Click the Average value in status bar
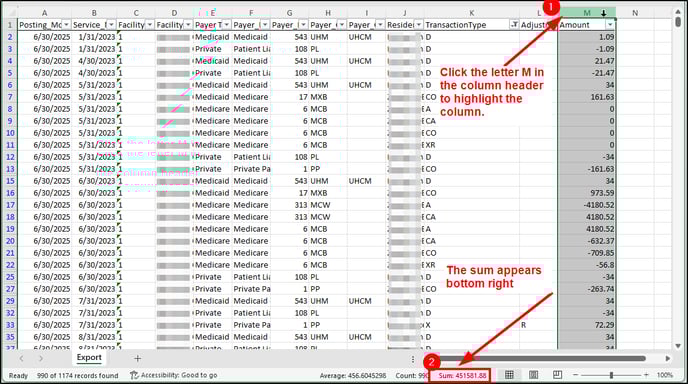 pos(353,376)
